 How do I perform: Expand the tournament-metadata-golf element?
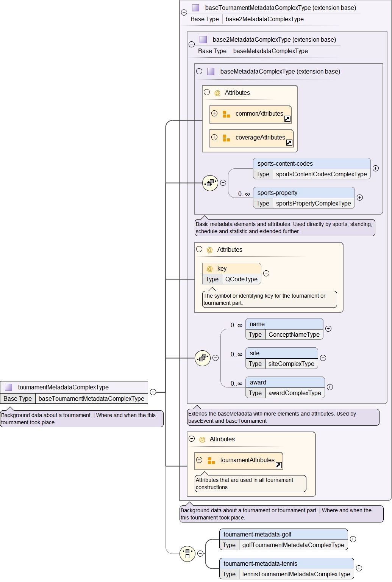tap(353, 539)
